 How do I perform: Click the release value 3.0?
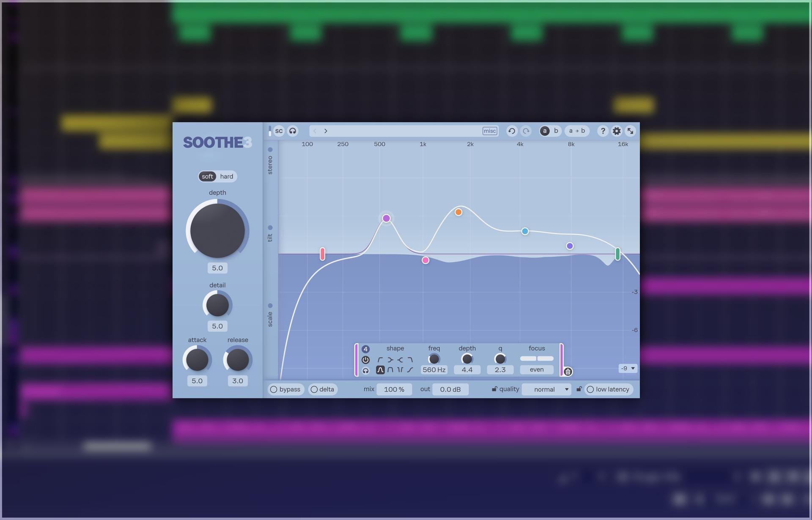(238, 381)
